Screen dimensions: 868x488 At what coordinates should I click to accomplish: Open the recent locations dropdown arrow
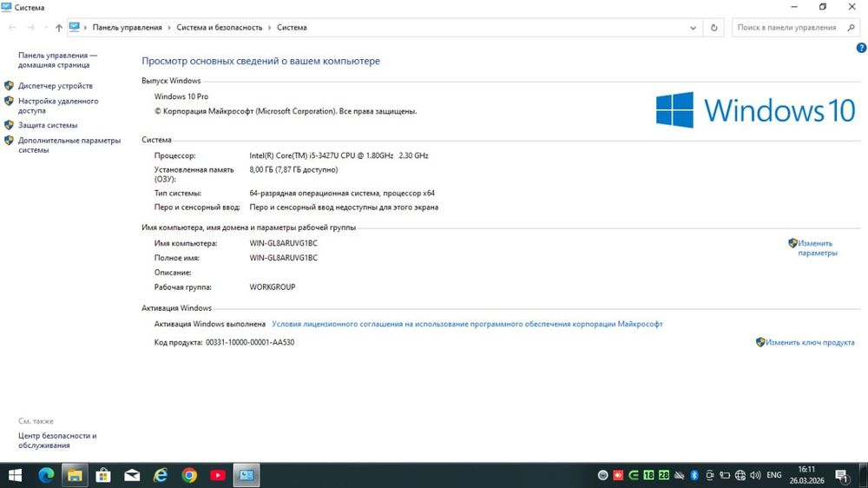point(45,28)
